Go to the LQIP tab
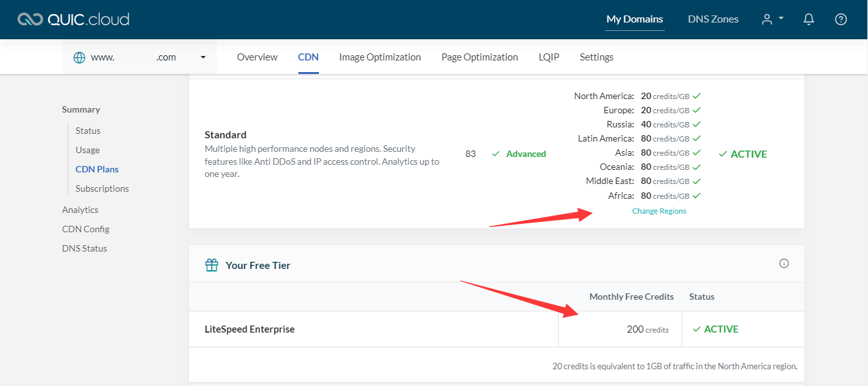 549,57
